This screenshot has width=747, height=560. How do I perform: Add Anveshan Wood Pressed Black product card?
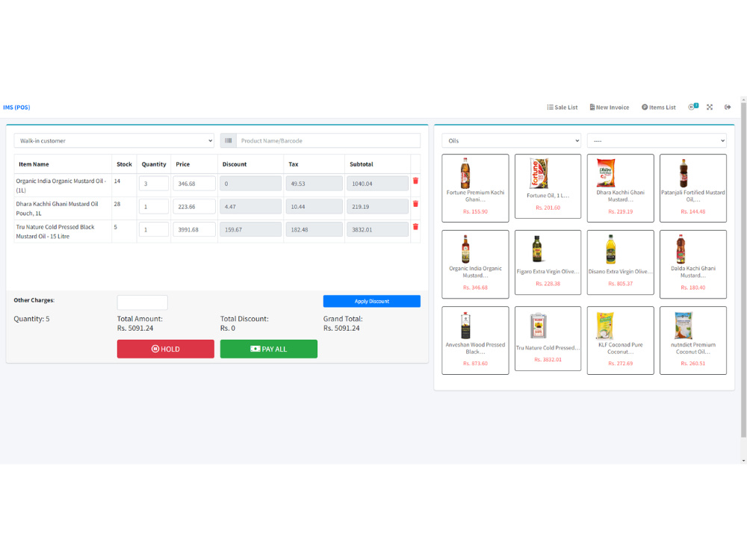pos(475,340)
